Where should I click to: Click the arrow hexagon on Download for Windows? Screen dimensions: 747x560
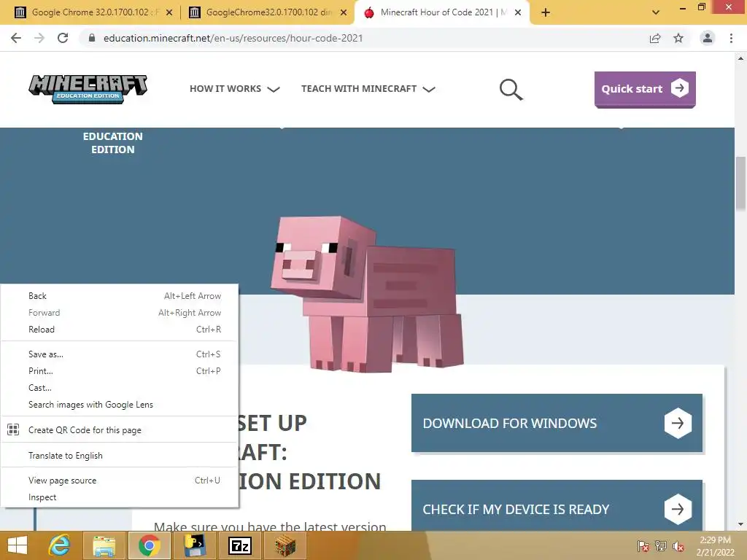[x=678, y=423]
